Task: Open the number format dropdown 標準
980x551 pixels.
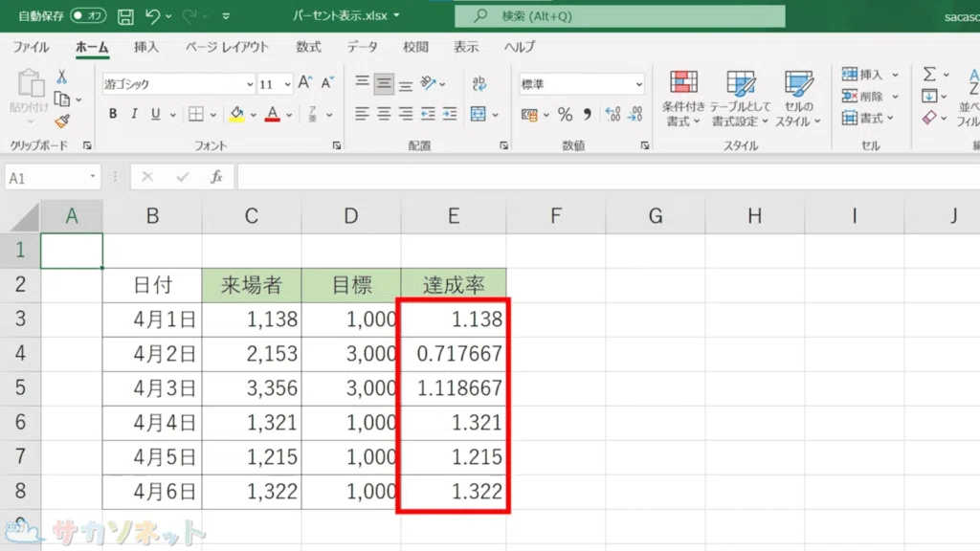Action: 638,84
